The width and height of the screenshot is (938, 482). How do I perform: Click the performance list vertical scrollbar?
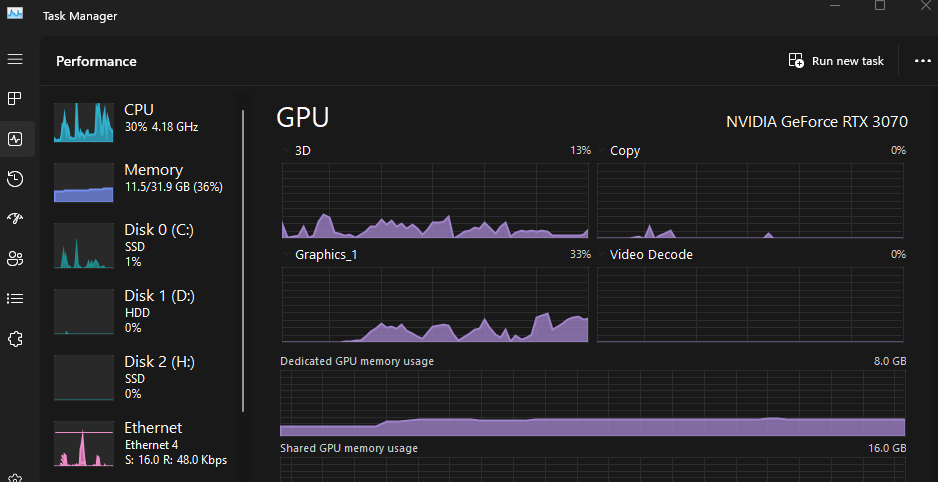(x=243, y=260)
